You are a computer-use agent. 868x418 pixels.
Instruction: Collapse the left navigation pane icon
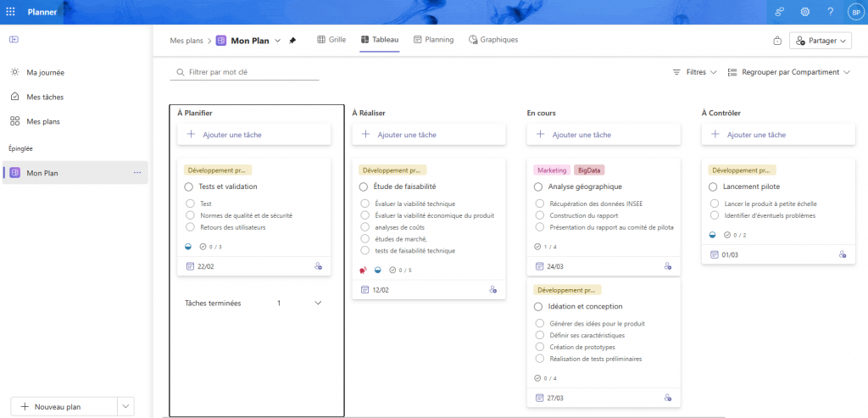[x=14, y=40]
